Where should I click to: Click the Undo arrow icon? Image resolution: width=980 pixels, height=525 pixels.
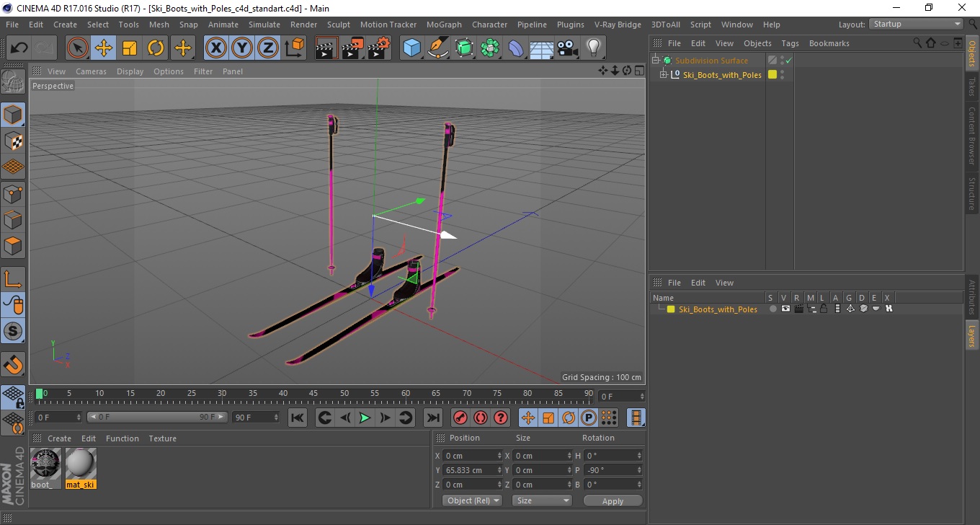[x=19, y=48]
